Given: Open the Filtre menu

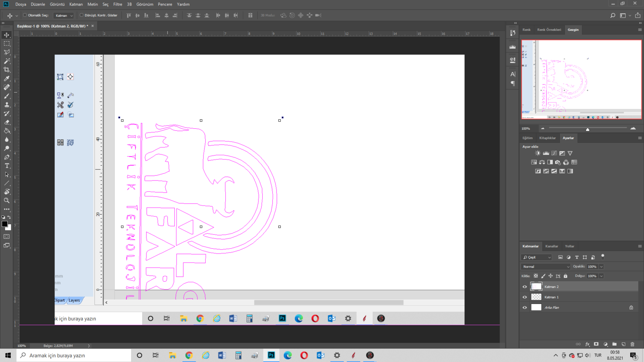Looking at the screenshot, I should [118, 4].
